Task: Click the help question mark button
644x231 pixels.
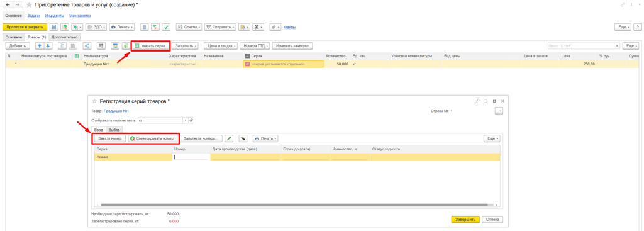Action: (x=638, y=27)
